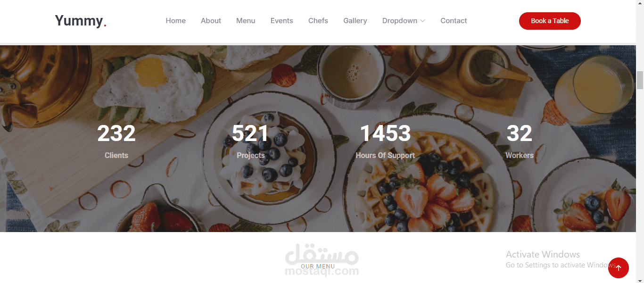Navigate to the Menu section
This screenshot has height=283, width=644.
[246, 21]
